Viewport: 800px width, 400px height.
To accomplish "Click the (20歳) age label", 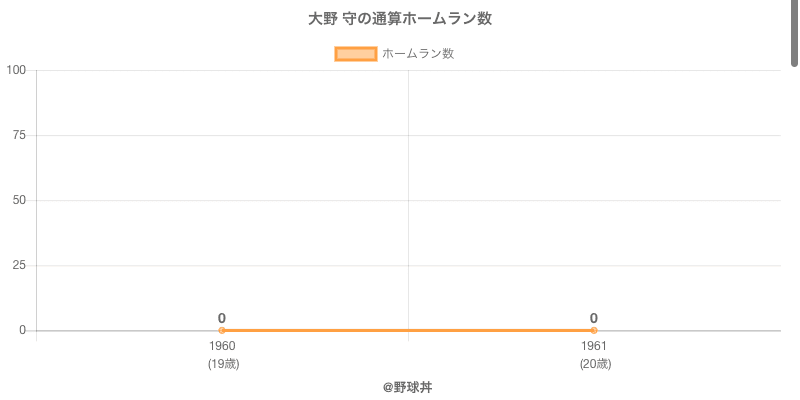I will 594,364.
